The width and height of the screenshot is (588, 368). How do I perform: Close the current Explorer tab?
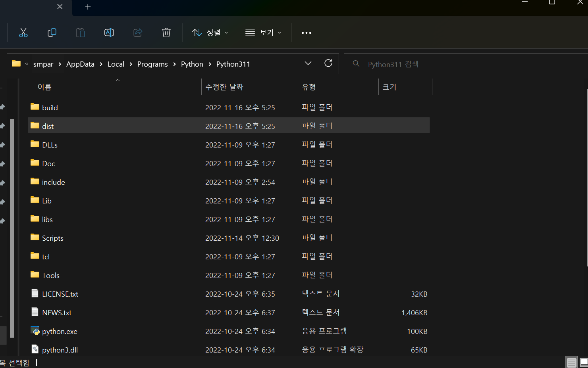60,7
